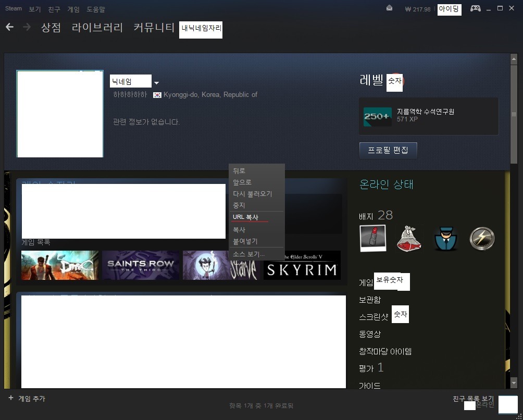Open the 도움말 menu
The image size is (523, 420).
(96, 9)
